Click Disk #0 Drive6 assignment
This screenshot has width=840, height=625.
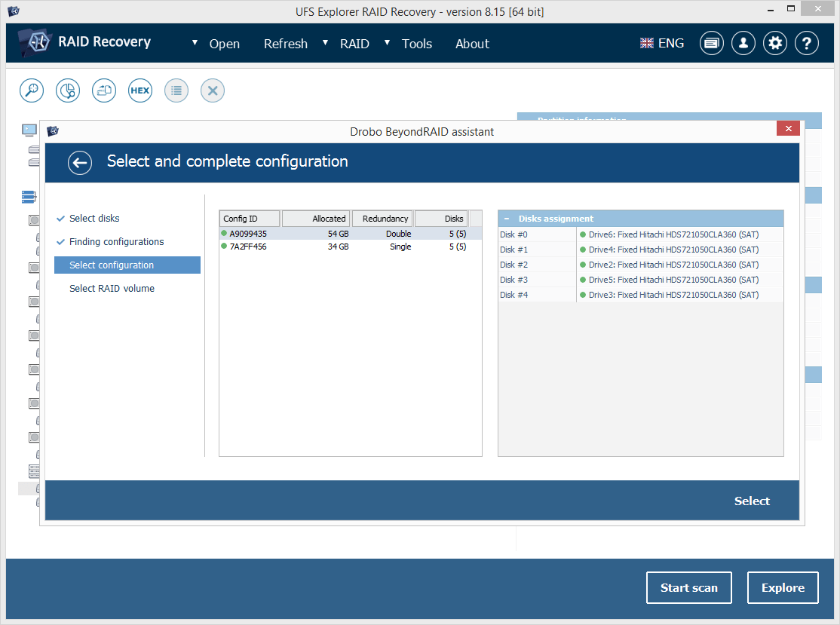(679, 234)
